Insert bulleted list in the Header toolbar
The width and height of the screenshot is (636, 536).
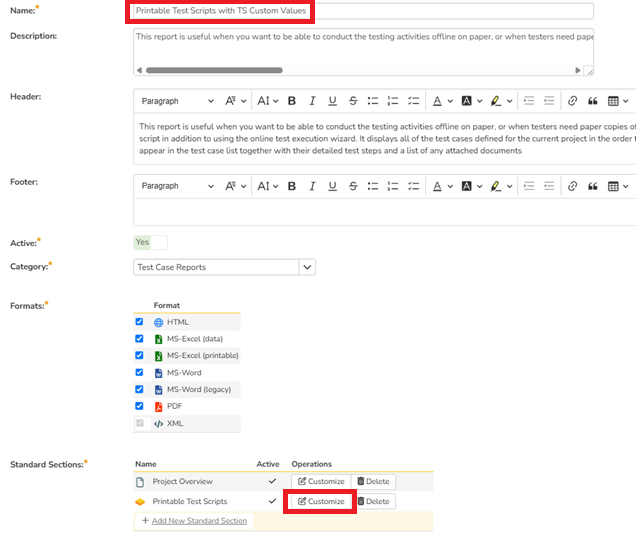click(x=372, y=101)
